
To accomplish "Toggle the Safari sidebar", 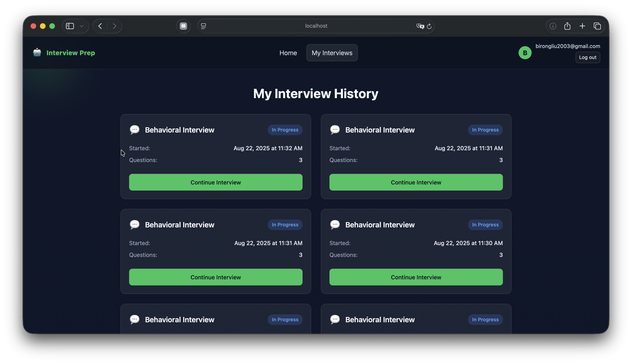I will [70, 26].
